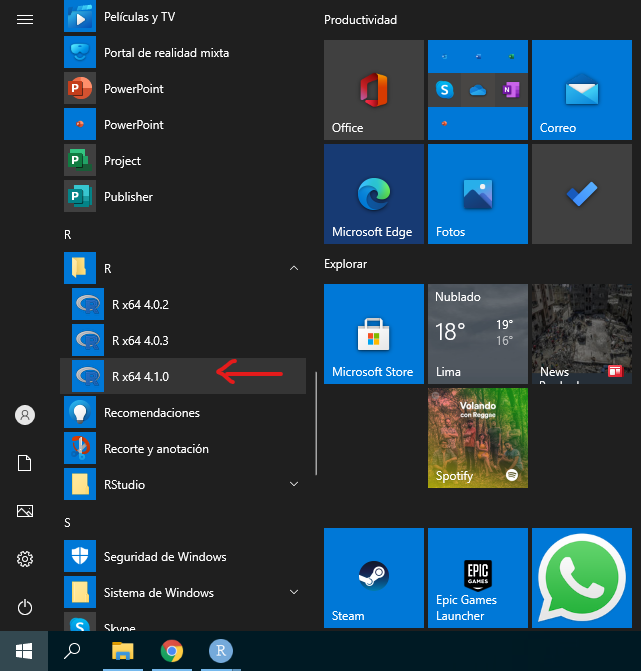641x671 pixels.
Task: Open Microsoft Store tile
Action: click(x=374, y=334)
